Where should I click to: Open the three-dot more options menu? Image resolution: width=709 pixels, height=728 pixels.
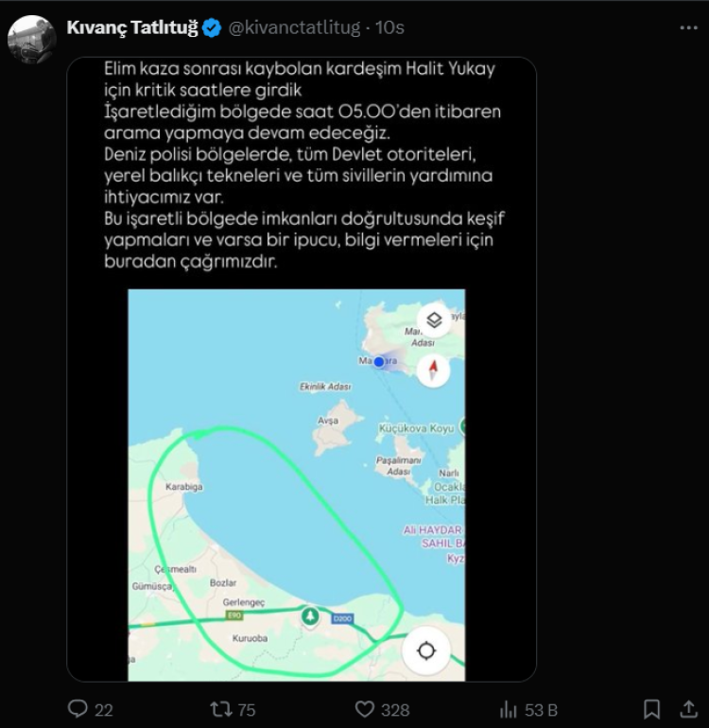(688, 28)
